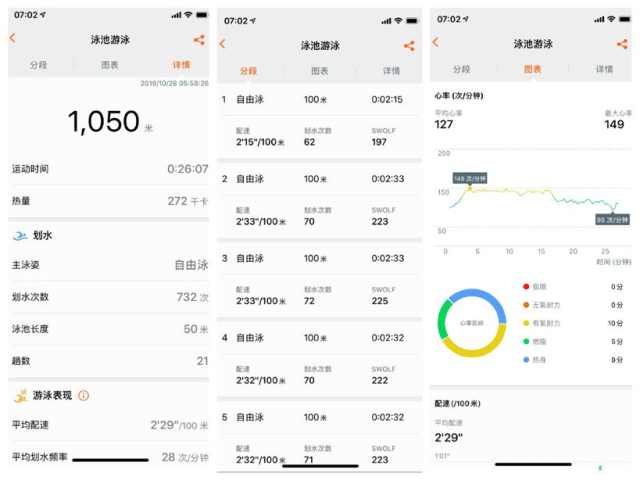Tap peak heart rate marker on chart
This screenshot has height=480, width=640.
(470, 179)
